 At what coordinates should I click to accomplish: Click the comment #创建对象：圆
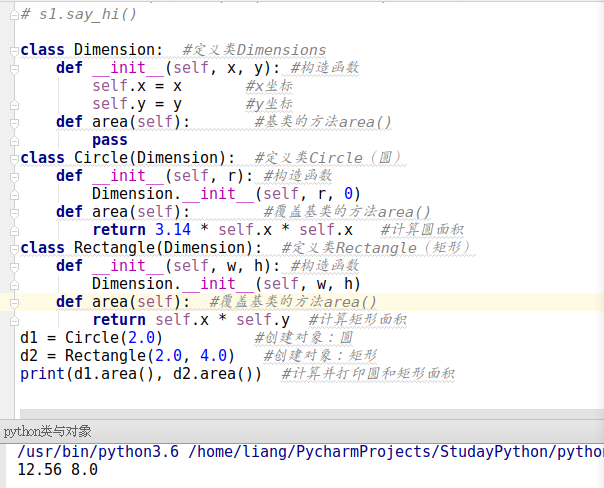coord(304,338)
